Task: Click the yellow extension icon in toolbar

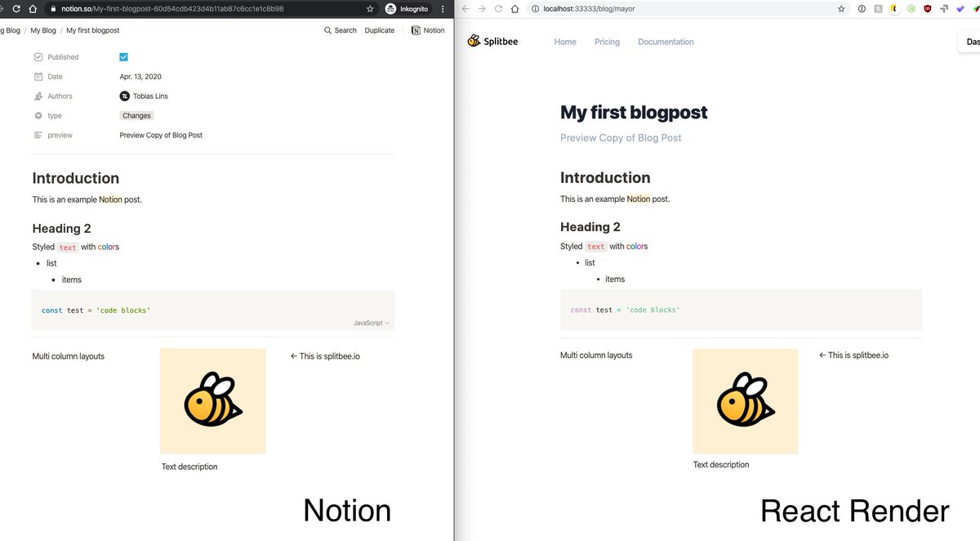Action: pyautogui.click(x=894, y=9)
